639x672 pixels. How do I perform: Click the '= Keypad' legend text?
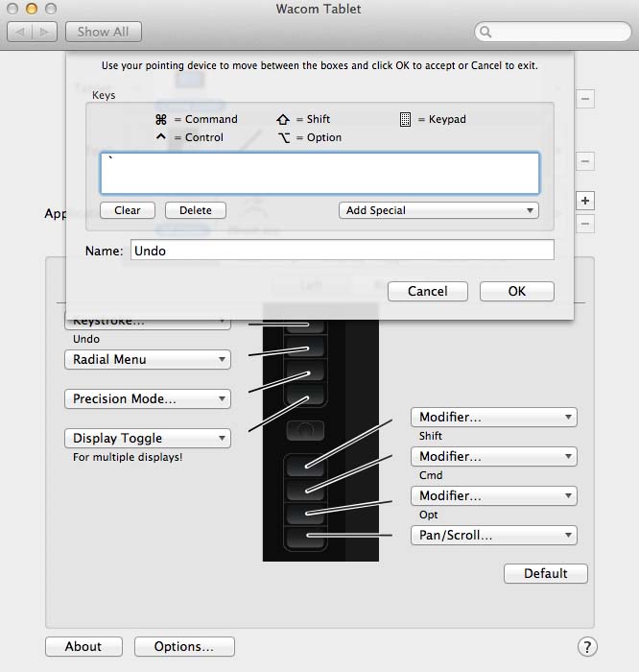pyautogui.click(x=442, y=119)
